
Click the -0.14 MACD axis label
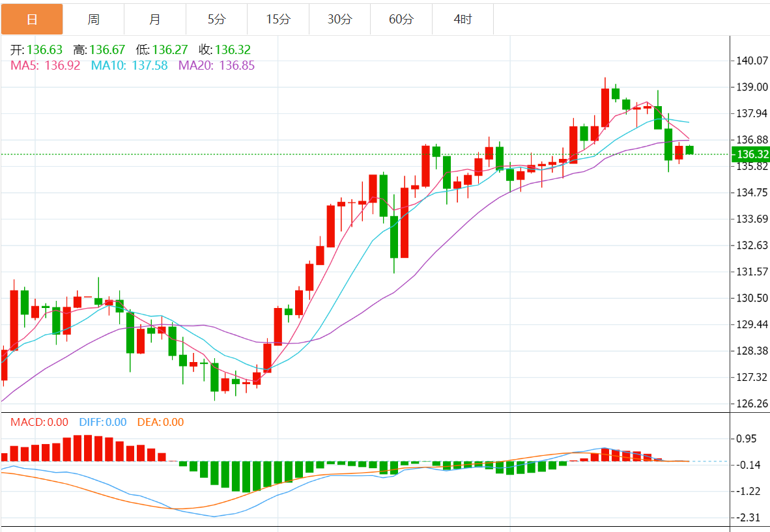click(x=749, y=465)
